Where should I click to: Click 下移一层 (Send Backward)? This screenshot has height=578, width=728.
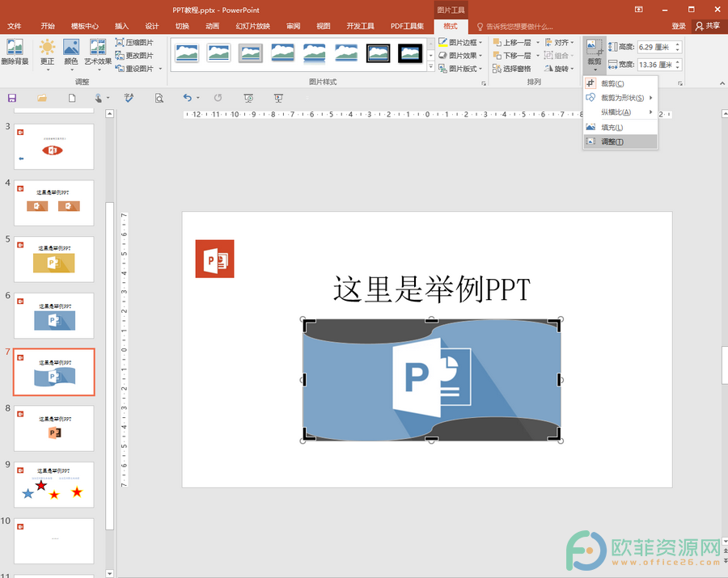click(x=513, y=55)
